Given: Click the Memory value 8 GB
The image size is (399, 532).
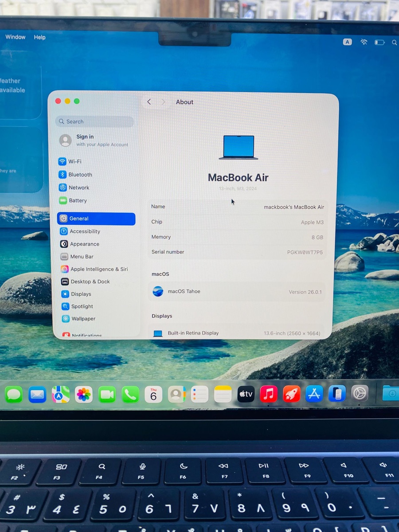Looking at the screenshot, I should pyautogui.click(x=317, y=238).
